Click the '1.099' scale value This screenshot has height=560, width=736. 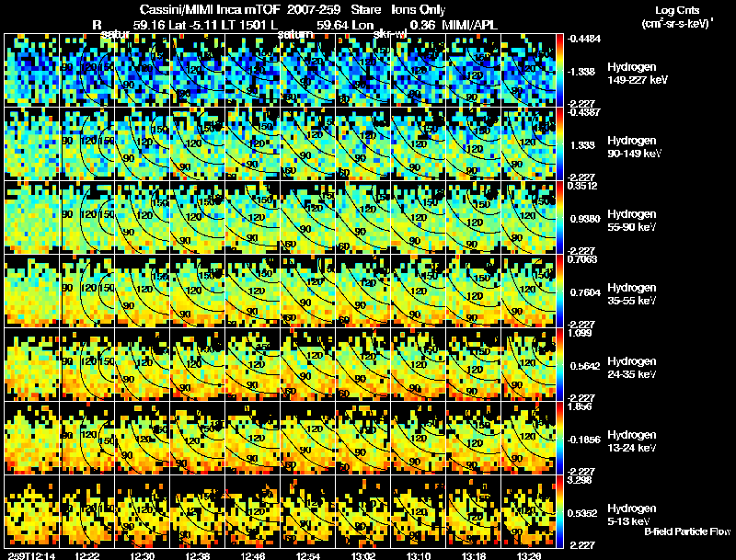580,333
